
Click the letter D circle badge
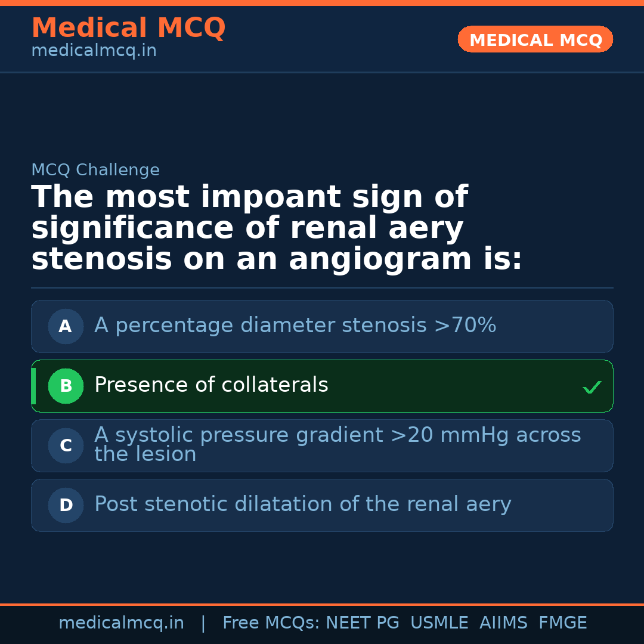66,505
